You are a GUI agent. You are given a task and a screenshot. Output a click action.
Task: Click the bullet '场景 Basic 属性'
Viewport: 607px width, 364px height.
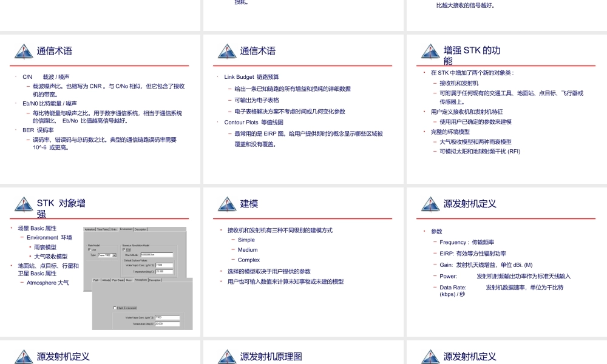(37, 228)
